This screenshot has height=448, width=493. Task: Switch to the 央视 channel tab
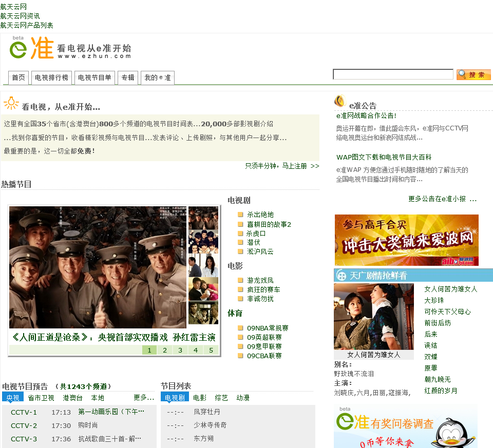(13, 397)
